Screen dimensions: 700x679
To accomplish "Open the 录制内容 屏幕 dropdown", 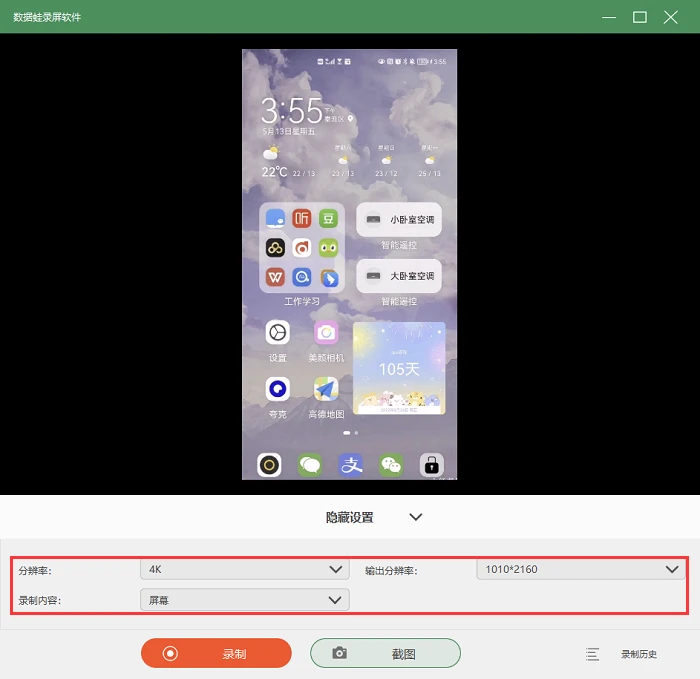I will point(245,600).
